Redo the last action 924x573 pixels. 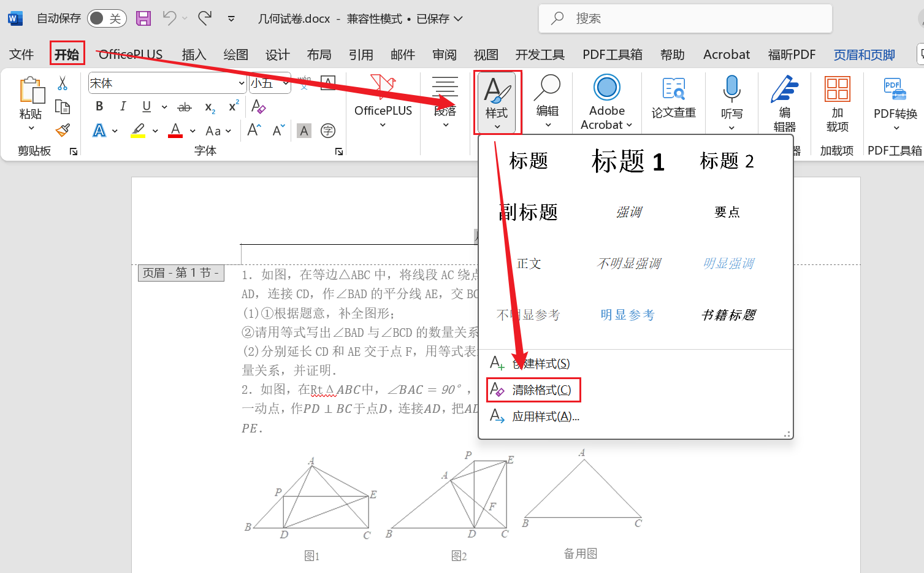point(205,18)
